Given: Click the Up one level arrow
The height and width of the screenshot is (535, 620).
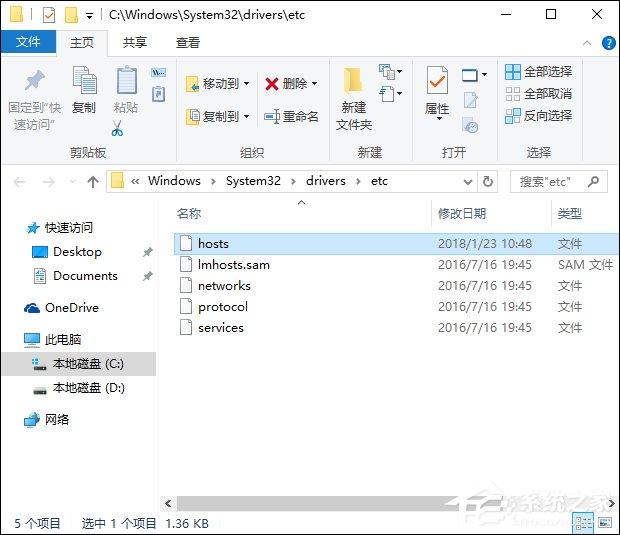Looking at the screenshot, I should click(x=93, y=182).
